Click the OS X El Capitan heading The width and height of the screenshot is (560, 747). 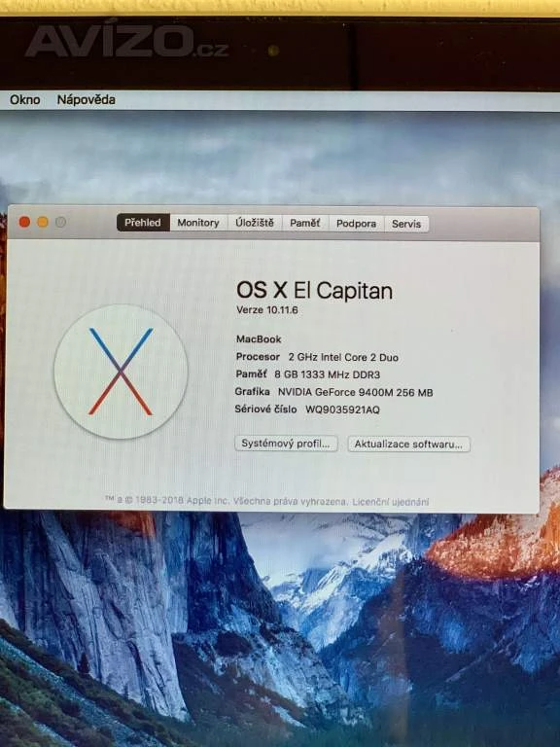(x=315, y=290)
